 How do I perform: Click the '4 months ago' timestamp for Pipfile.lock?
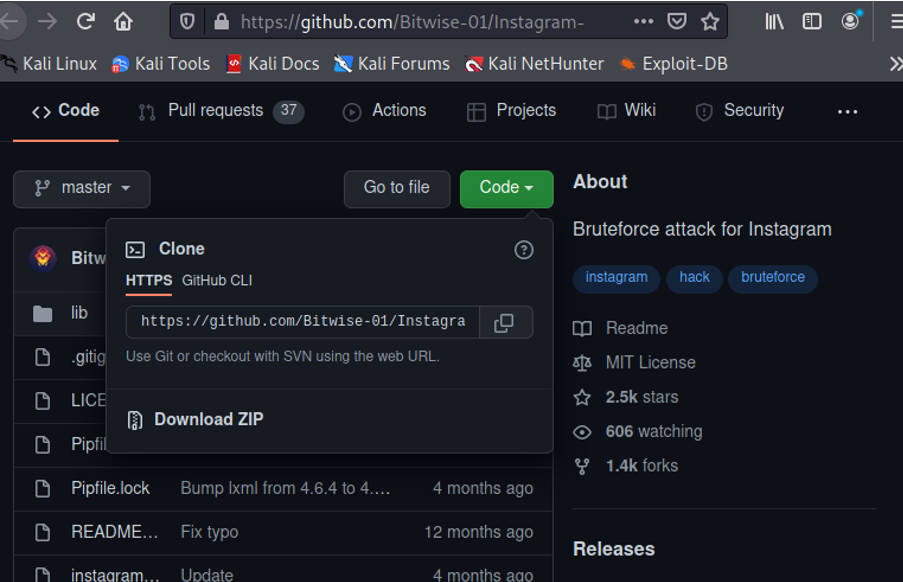(x=483, y=488)
